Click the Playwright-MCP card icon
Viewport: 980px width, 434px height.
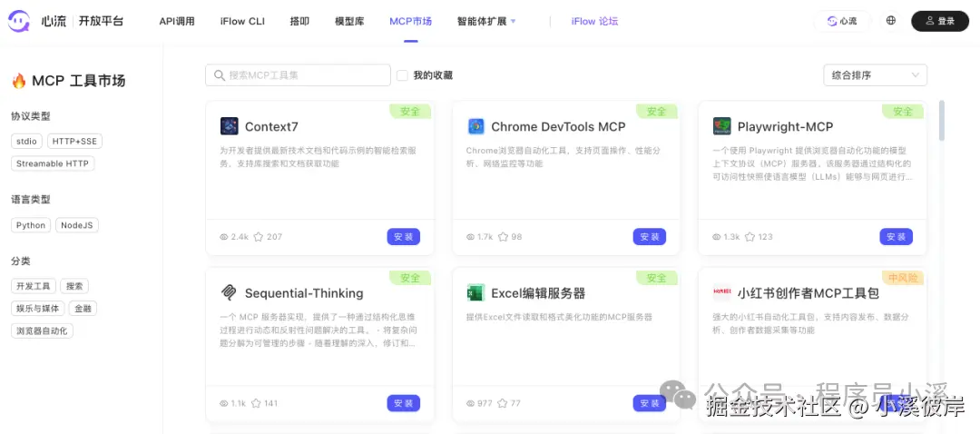(x=722, y=126)
